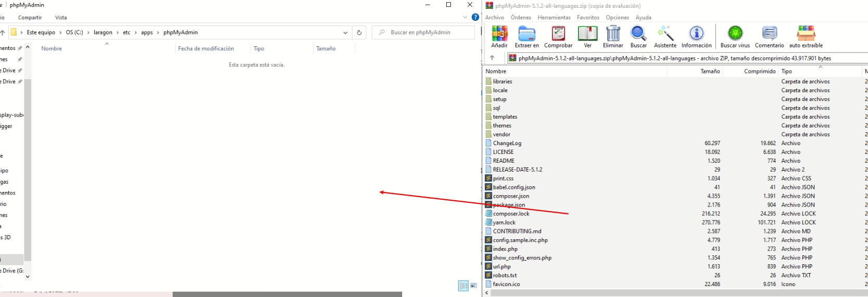Open the Vista tab in Explorer
The height and width of the screenshot is (297, 868).
pyautogui.click(x=61, y=17)
